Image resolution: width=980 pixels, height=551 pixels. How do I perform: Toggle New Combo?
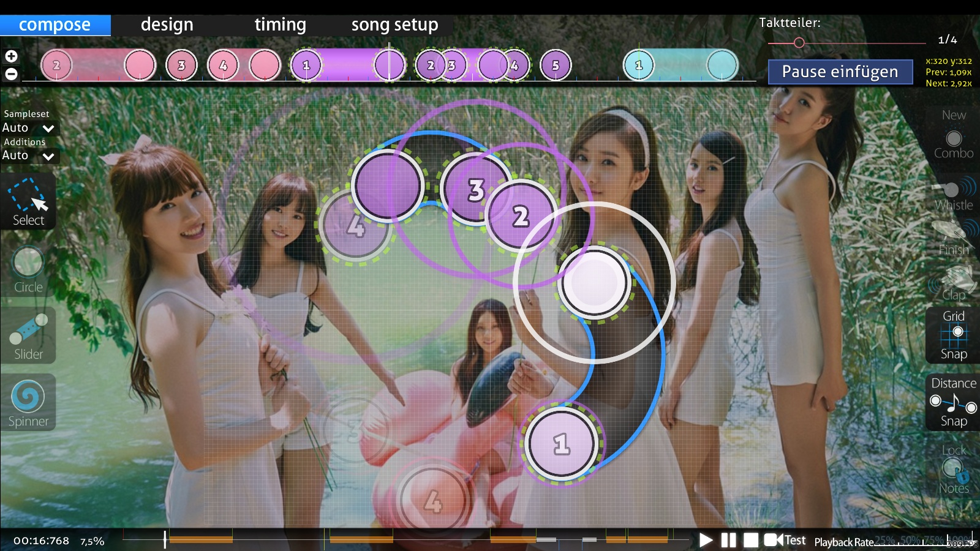(x=953, y=135)
